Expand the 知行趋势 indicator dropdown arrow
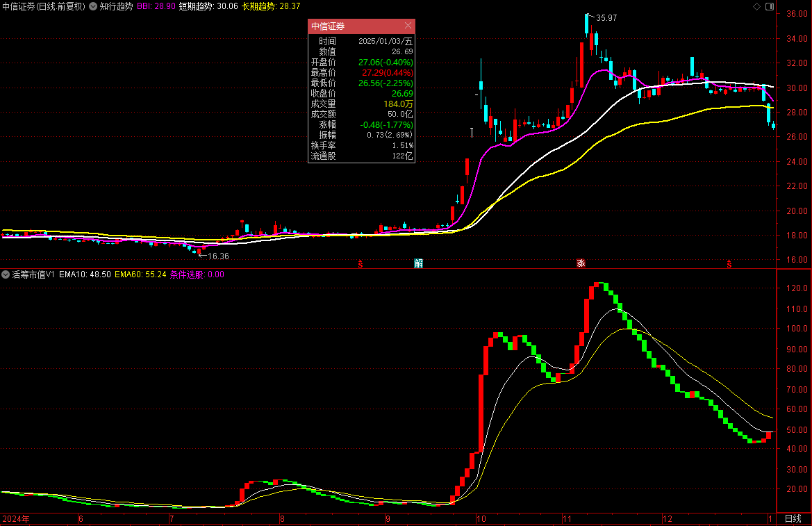 coord(93,6)
